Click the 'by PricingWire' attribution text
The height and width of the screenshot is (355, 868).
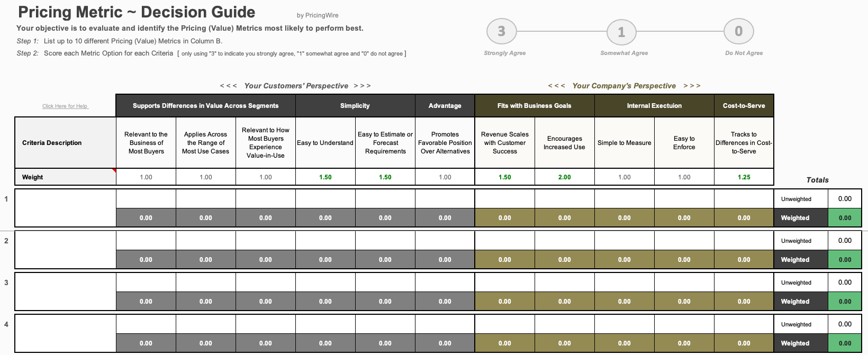[318, 15]
